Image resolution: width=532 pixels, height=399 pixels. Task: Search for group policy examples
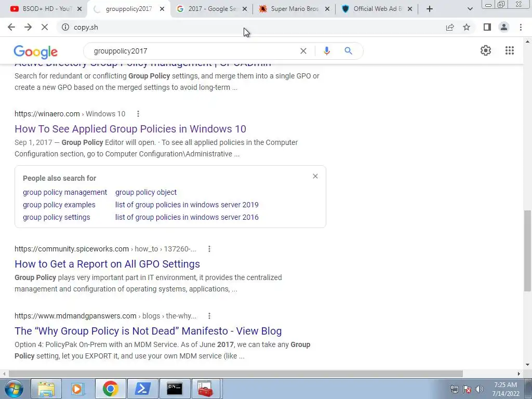59,205
